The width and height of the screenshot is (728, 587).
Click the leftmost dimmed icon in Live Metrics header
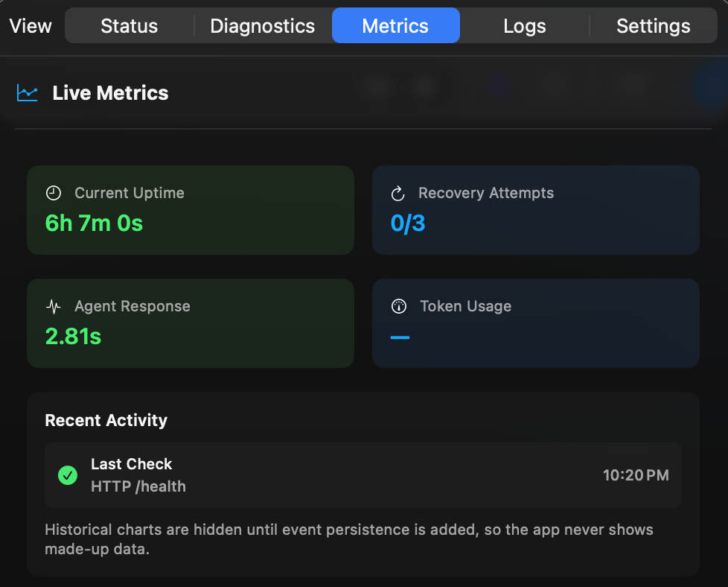click(x=376, y=87)
